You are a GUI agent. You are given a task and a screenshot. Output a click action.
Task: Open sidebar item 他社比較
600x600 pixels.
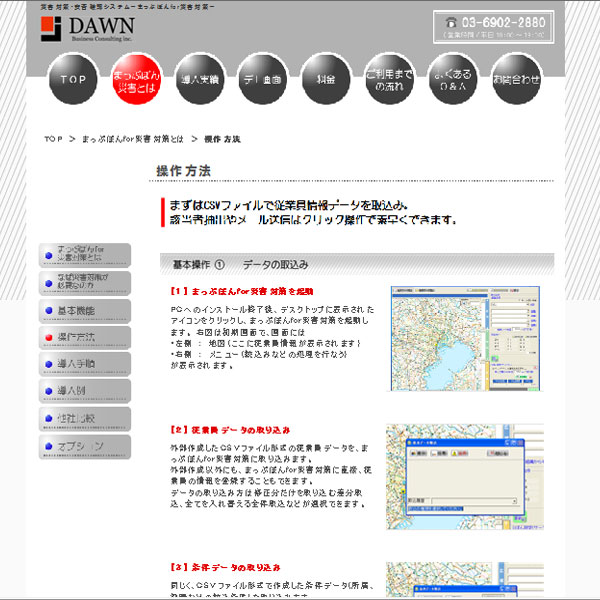(x=85, y=419)
